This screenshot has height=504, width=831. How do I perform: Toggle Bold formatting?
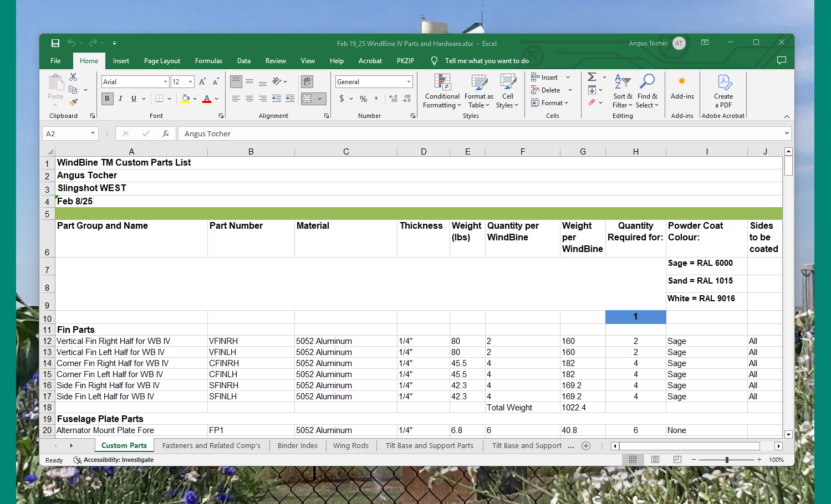point(107,99)
